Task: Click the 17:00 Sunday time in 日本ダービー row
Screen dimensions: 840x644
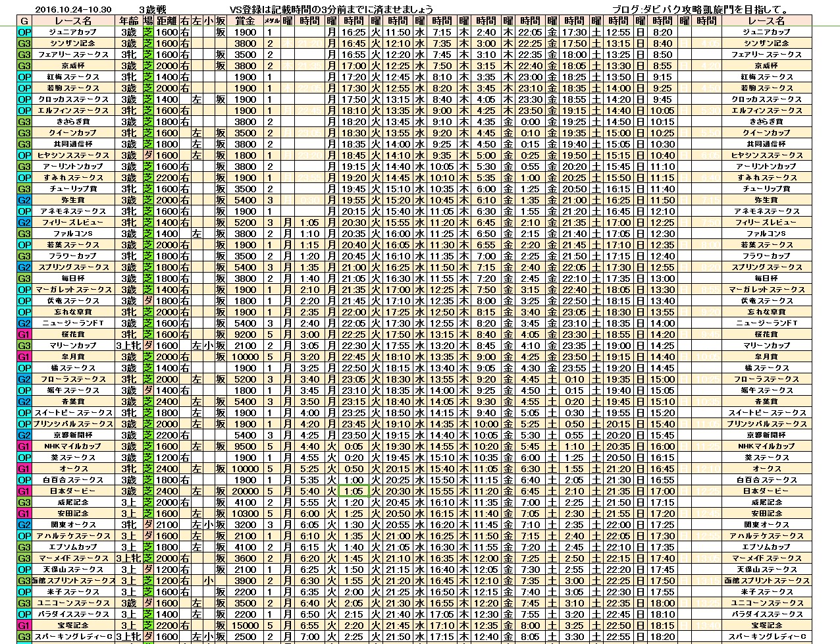Action: [662, 491]
